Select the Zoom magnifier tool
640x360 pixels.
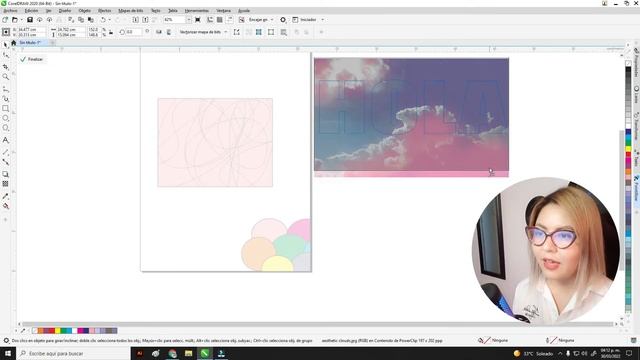coord(5,77)
